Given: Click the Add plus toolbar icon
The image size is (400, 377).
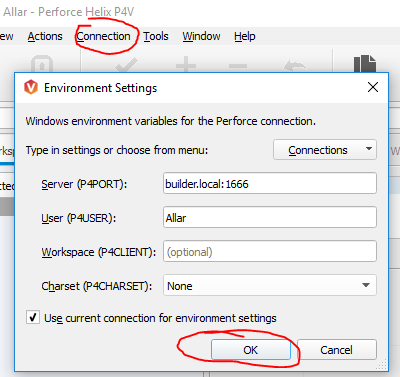Looking at the screenshot, I should (186, 64).
